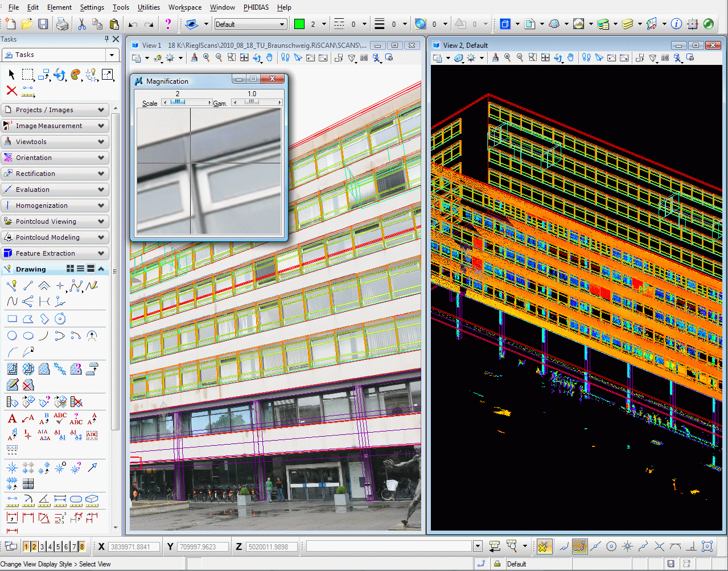The width and height of the screenshot is (728, 571).
Task: Choose the Hatch Area tool
Action: (12, 369)
